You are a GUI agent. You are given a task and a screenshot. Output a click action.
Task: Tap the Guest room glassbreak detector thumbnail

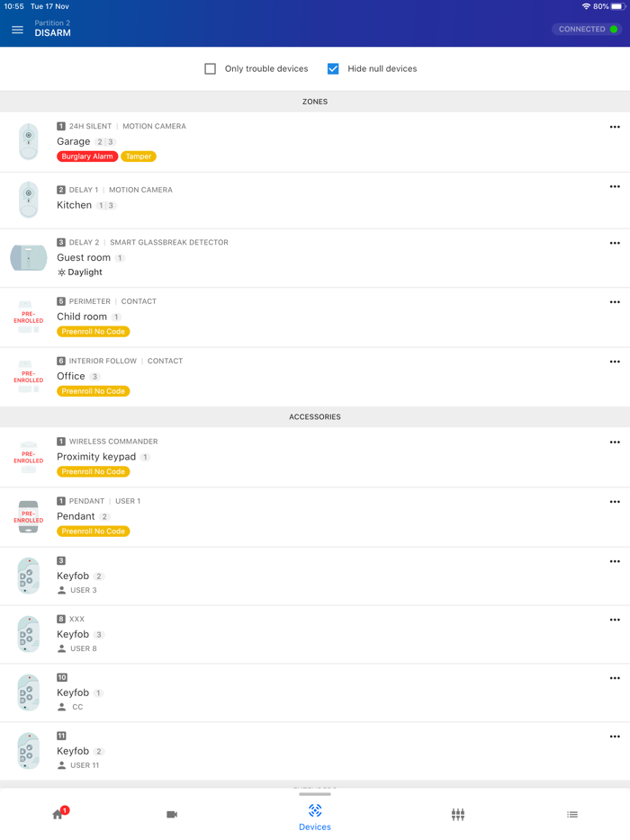click(x=28, y=257)
